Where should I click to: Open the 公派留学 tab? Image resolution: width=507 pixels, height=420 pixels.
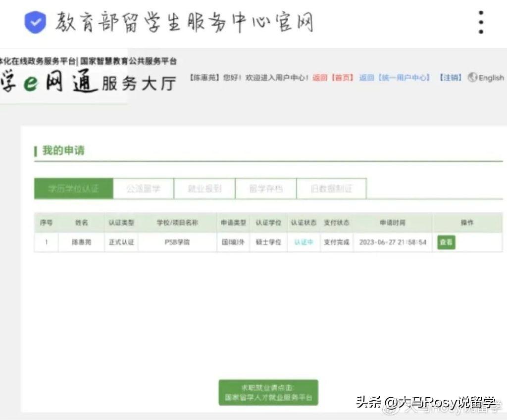(144, 189)
